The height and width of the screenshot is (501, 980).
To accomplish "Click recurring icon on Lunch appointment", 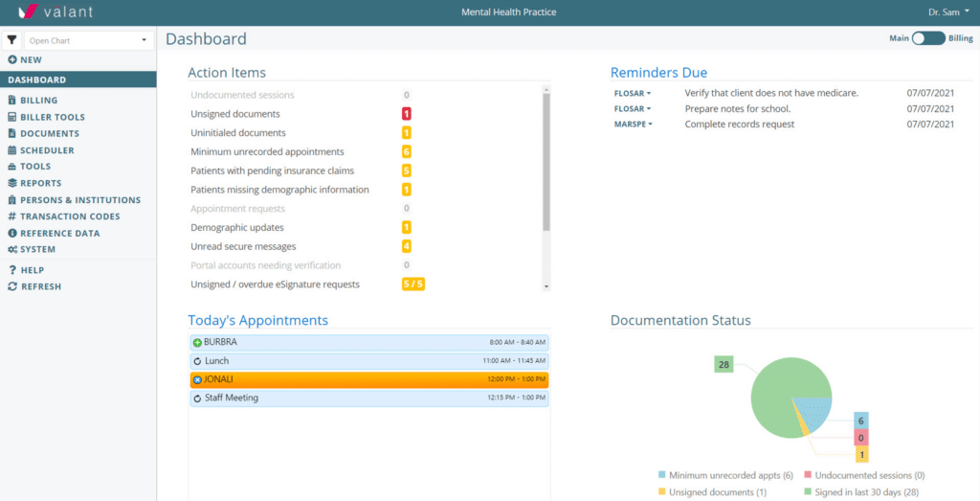I will (197, 361).
